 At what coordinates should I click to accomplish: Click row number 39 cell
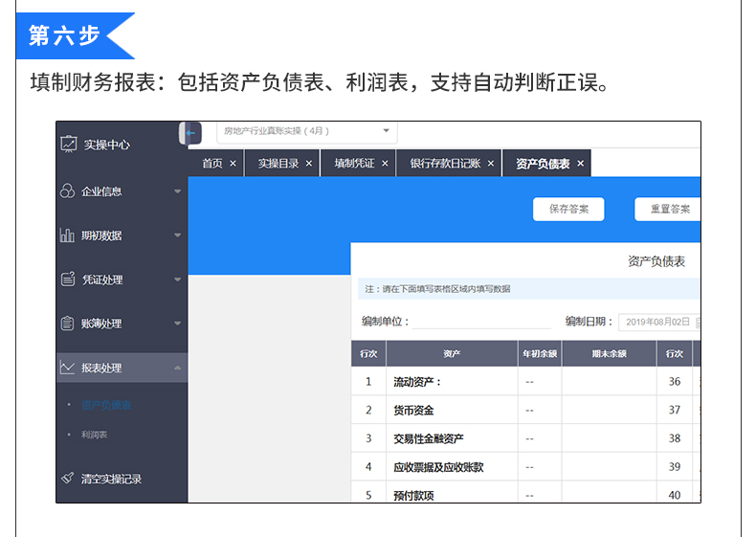tap(674, 467)
